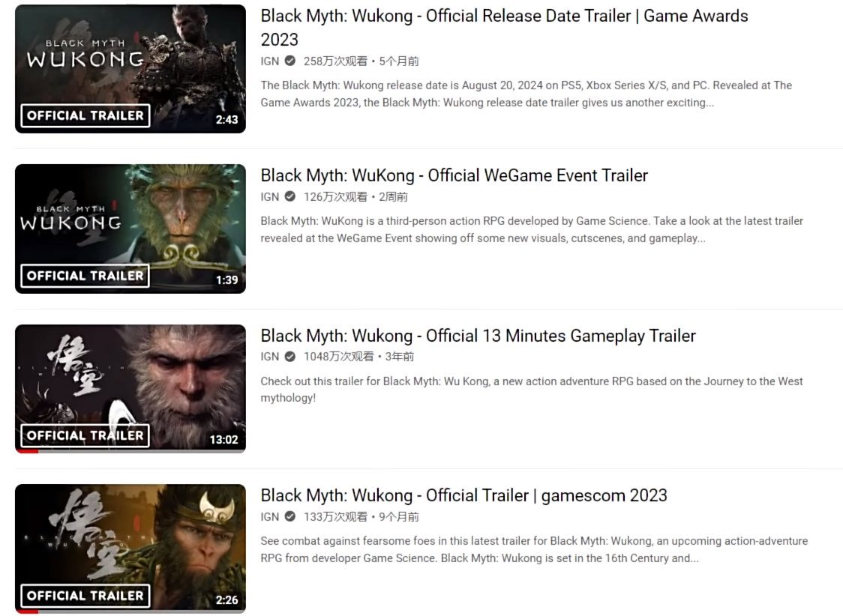Click upload age '3年前'

click(400, 357)
